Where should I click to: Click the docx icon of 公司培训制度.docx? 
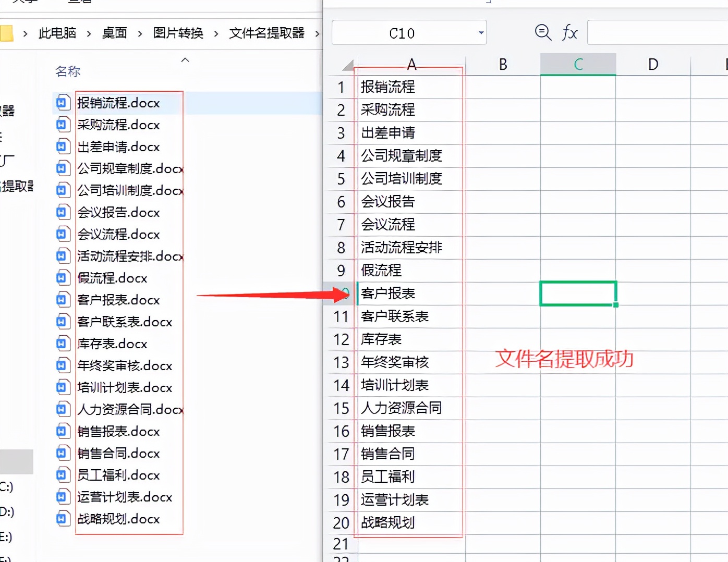[x=62, y=190]
